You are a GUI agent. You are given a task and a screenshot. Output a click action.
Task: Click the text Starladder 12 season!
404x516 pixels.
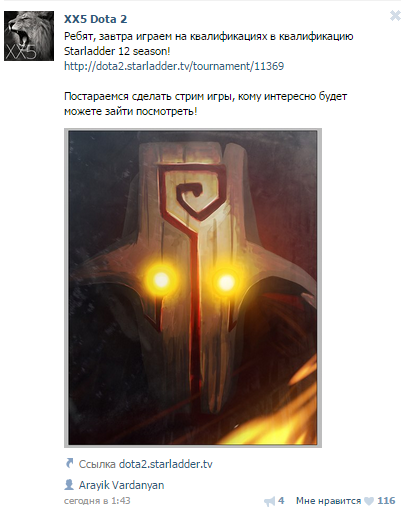pos(117,51)
